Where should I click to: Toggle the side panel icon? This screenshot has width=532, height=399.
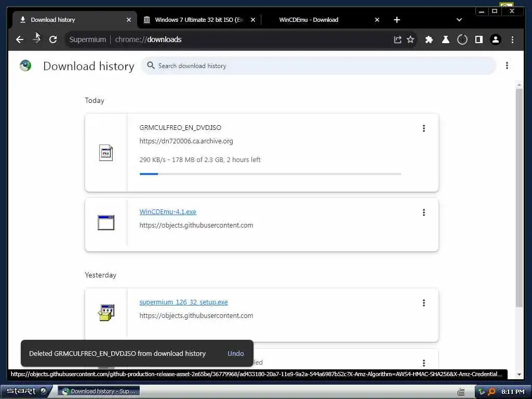tap(478, 39)
